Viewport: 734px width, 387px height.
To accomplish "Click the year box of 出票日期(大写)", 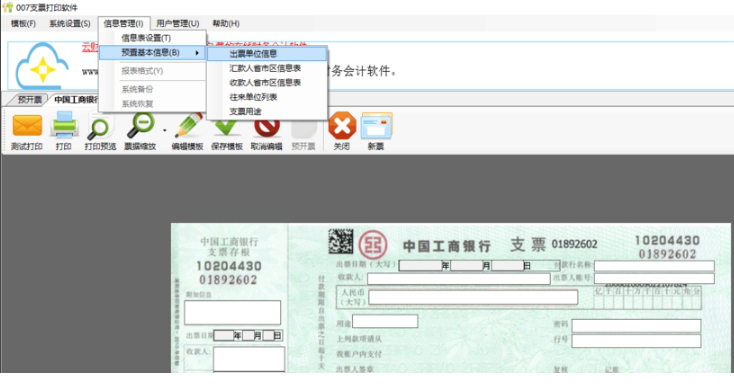I will (x=420, y=266).
